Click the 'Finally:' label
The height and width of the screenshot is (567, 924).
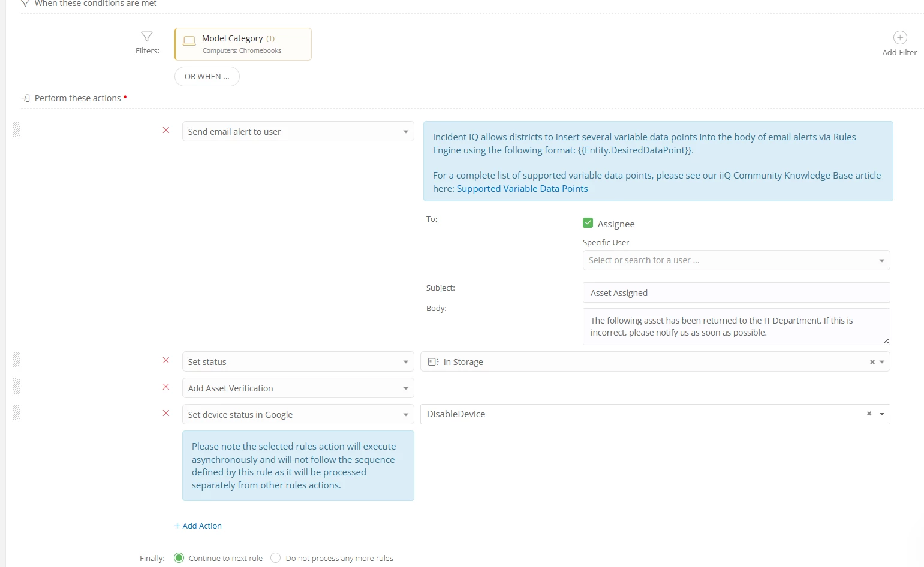coord(152,558)
